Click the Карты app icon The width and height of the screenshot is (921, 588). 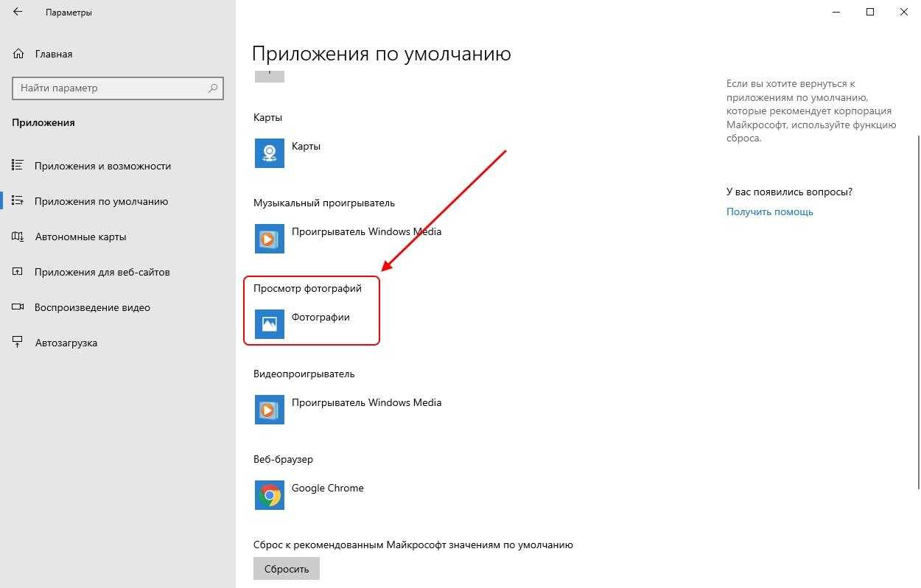(270, 153)
